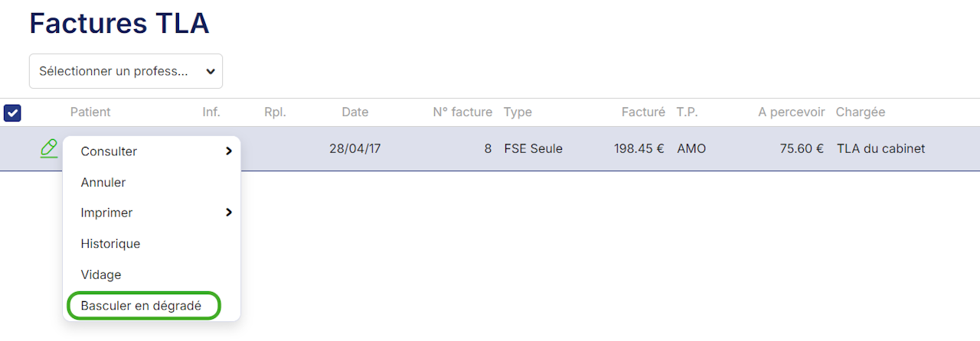Image resolution: width=980 pixels, height=341 pixels.
Task: Expand the Consulter submenu arrow
Action: click(x=228, y=151)
